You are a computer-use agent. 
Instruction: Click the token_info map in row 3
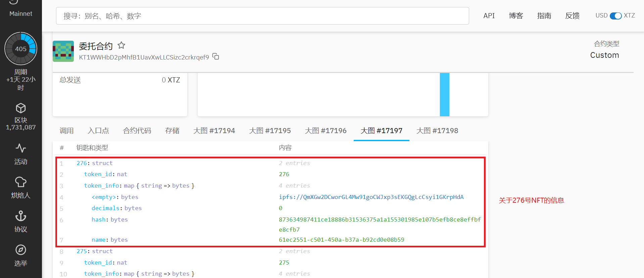(139, 186)
